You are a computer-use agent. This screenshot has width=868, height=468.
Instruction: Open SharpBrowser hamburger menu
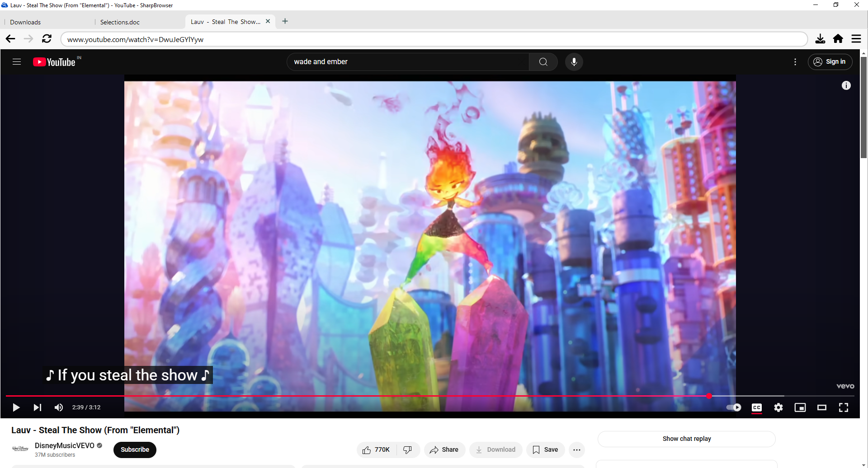click(856, 39)
